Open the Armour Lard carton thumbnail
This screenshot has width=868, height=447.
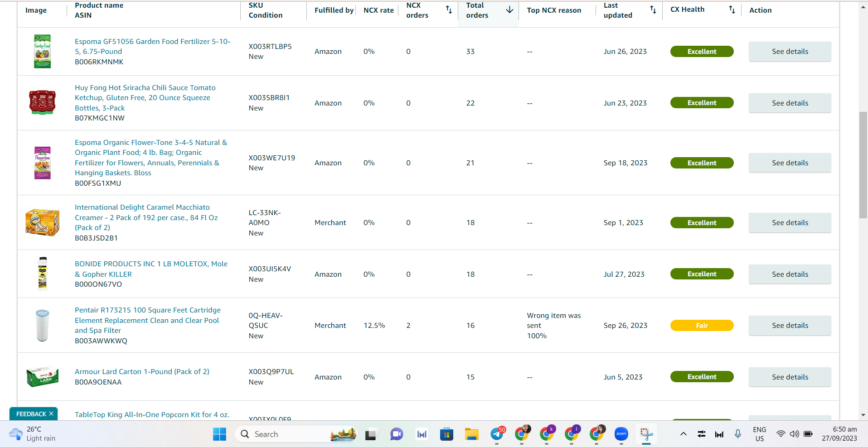tap(42, 377)
